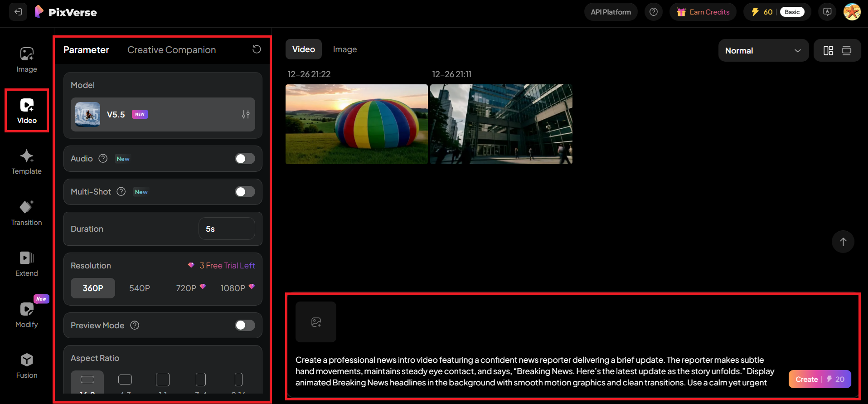This screenshot has width=868, height=404.
Task: Click the add image upload box
Action: (316, 322)
